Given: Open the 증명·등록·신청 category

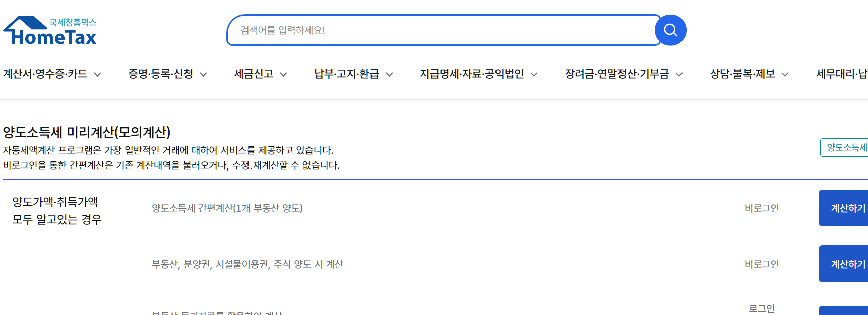Looking at the screenshot, I should 161,74.
